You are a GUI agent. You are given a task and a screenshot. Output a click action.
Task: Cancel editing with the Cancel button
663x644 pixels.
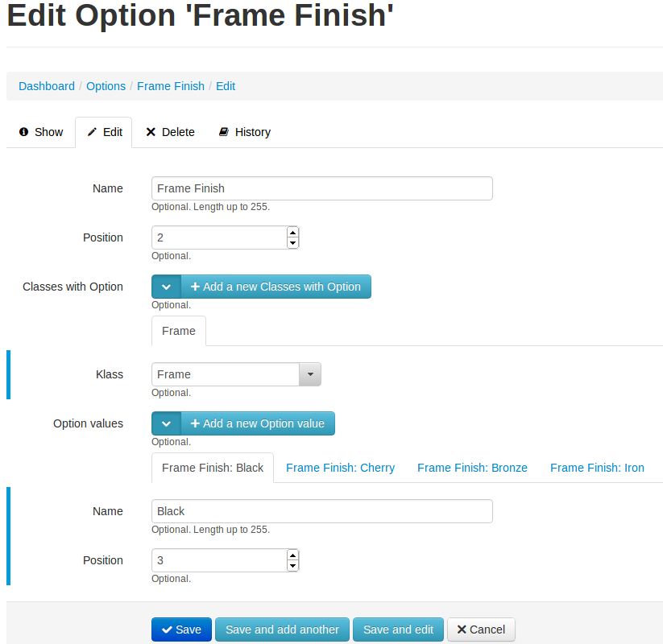(481, 630)
